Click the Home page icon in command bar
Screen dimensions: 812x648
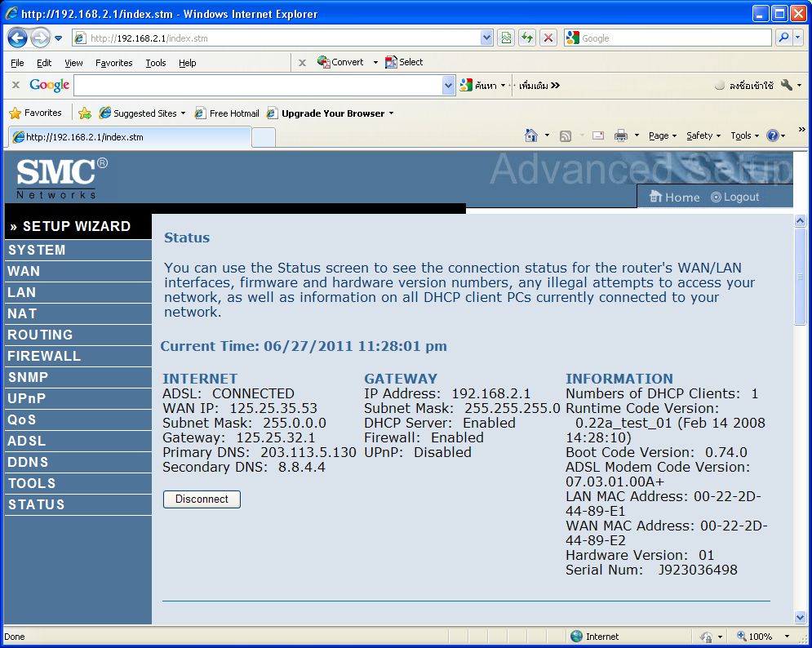531,135
